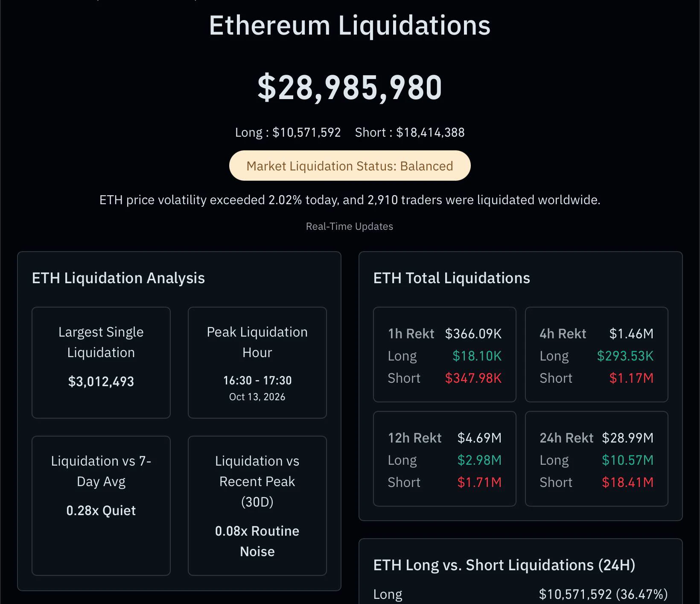
Task: Open the 4h Rekt liquidation panel
Action: tap(597, 355)
